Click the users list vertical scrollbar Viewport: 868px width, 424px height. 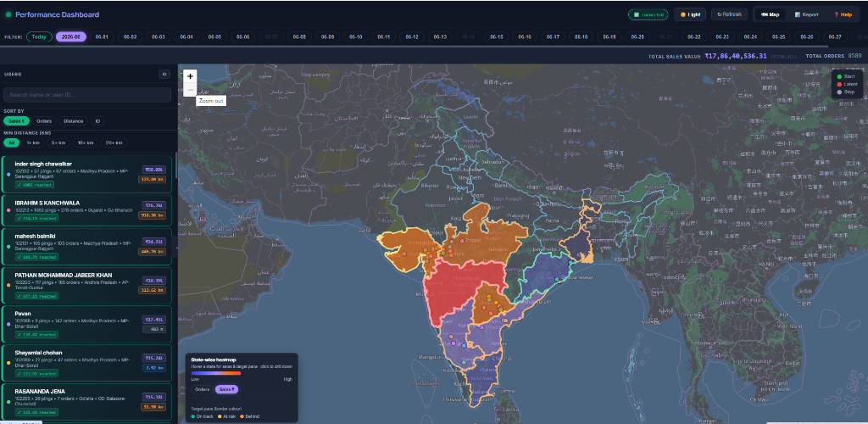176,165
